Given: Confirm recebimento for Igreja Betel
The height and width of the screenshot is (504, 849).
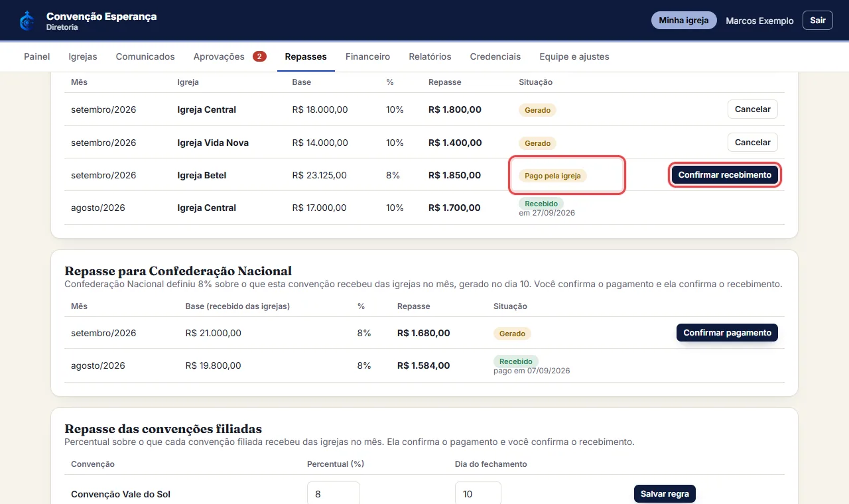Looking at the screenshot, I should point(725,175).
